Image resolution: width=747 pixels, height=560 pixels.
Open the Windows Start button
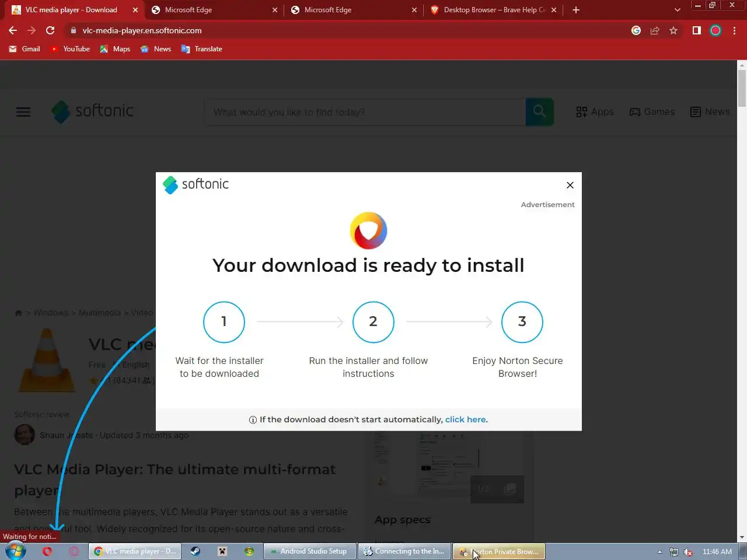(16, 551)
